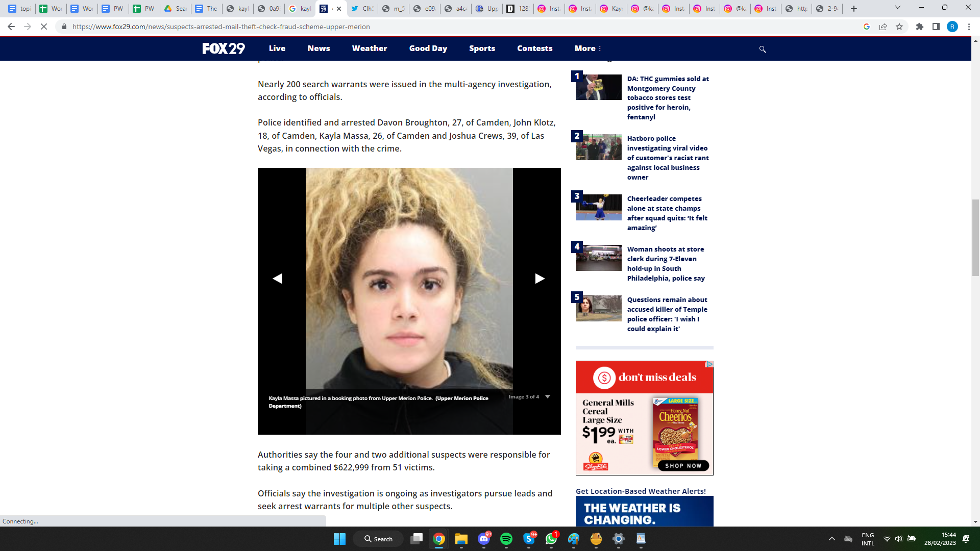Stop loading the current page

tap(44, 27)
